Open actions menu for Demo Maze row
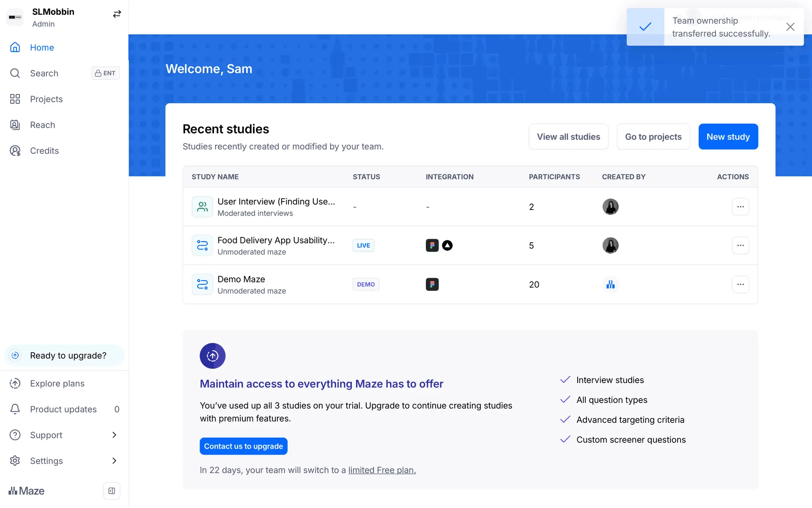The width and height of the screenshot is (812, 508). 740,284
